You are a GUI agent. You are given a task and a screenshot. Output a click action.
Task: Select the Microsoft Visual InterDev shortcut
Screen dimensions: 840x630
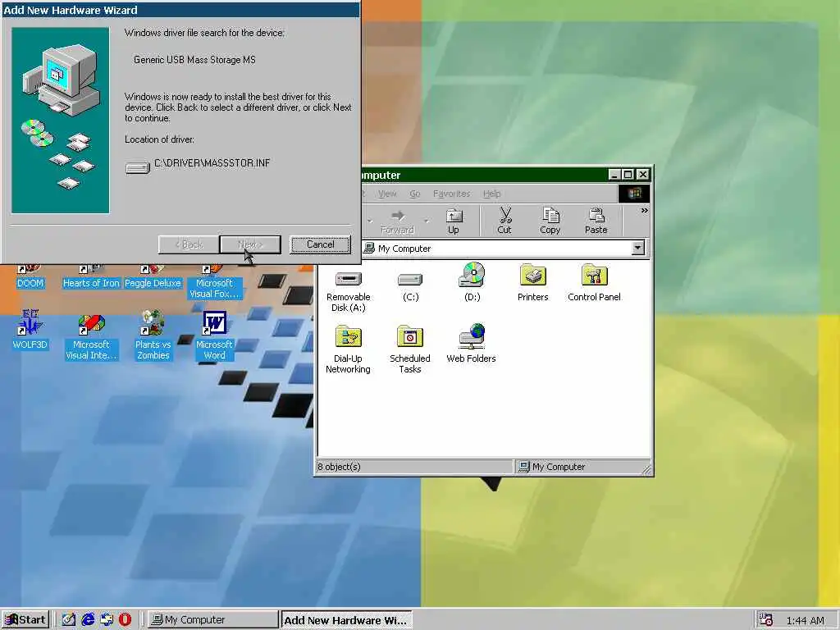click(91, 336)
